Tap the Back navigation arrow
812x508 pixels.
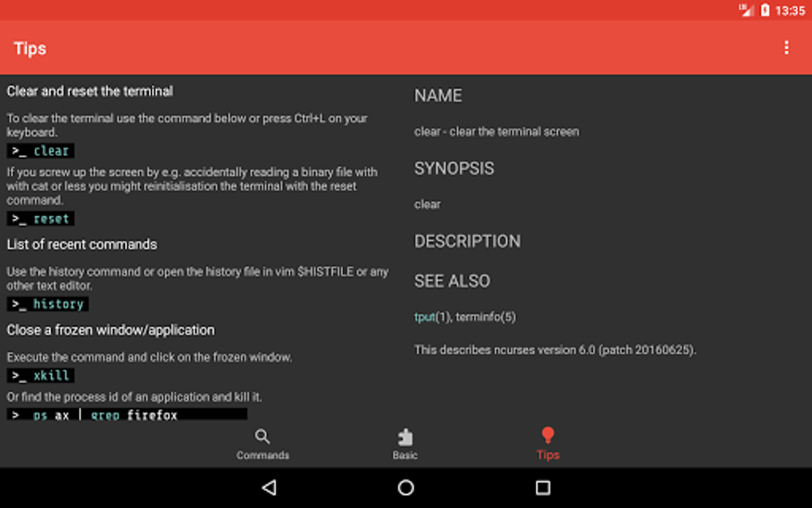tap(271, 487)
